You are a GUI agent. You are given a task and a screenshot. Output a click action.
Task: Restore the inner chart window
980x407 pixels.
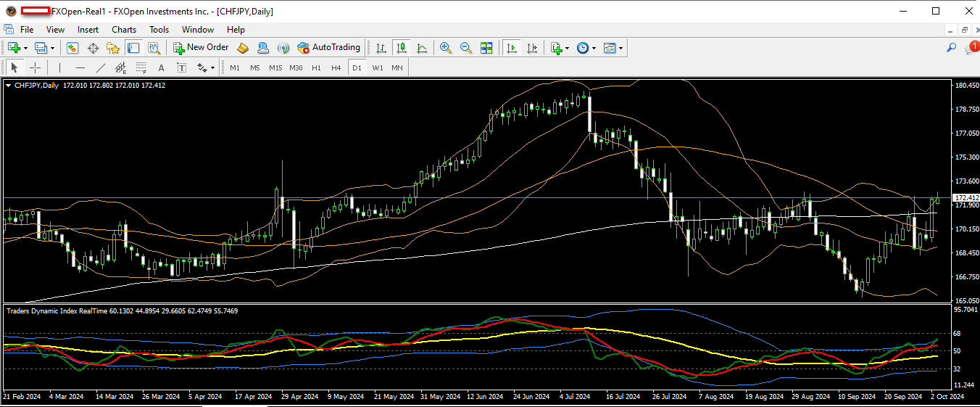pos(965,30)
